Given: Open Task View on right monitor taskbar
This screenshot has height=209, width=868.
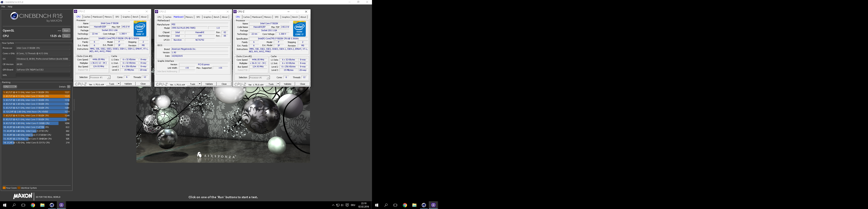Looking at the screenshot, I should [395, 205].
